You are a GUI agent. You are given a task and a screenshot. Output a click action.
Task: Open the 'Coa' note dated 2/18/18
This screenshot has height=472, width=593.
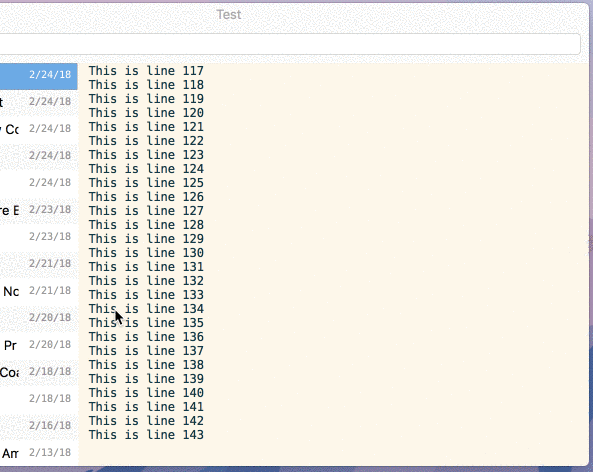coord(39,372)
